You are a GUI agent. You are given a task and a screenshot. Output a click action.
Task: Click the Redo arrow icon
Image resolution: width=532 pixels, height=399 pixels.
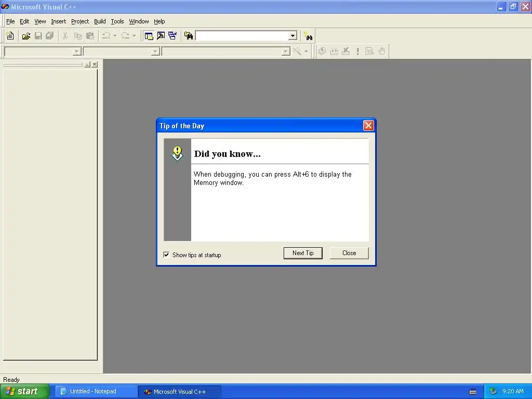pyautogui.click(x=125, y=36)
